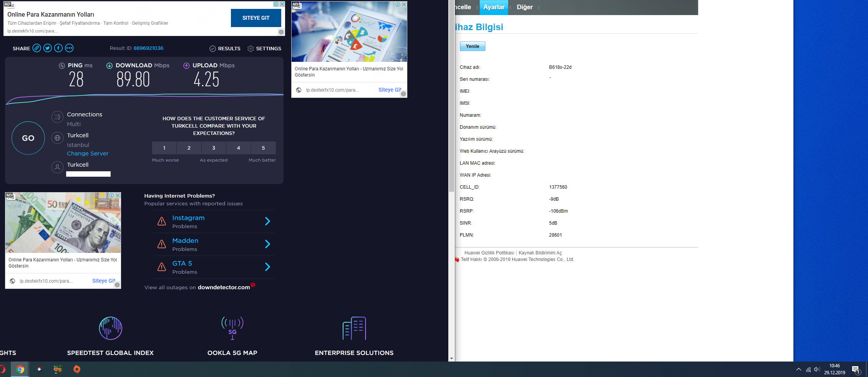Share the result on Facebook
868x377 pixels.
pyautogui.click(x=58, y=48)
